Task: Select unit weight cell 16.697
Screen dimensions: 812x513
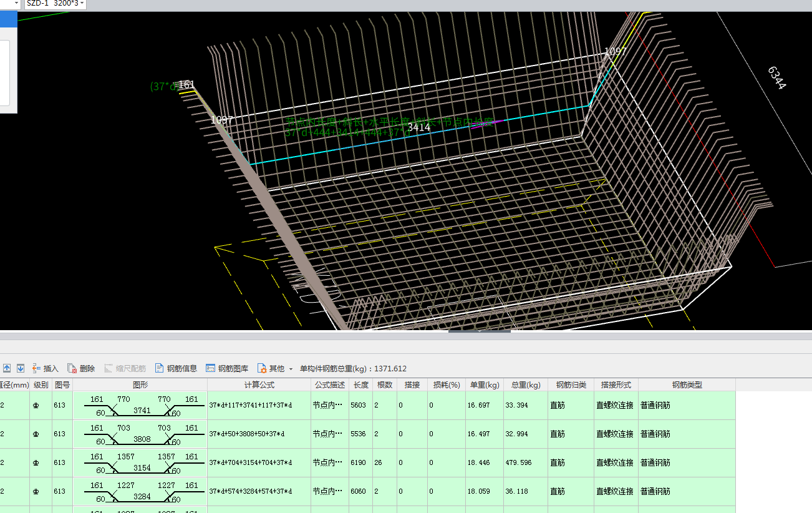Action: pyautogui.click(x=484, y=406)
